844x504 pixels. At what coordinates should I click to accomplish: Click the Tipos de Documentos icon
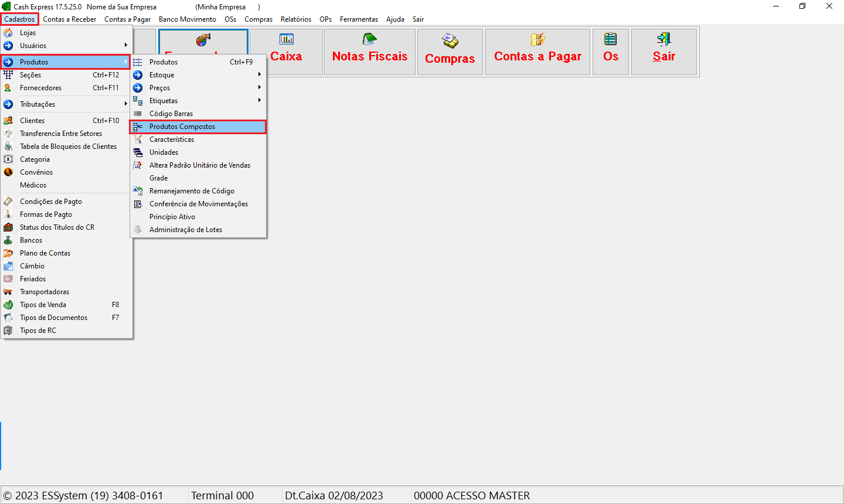(8, 318)
